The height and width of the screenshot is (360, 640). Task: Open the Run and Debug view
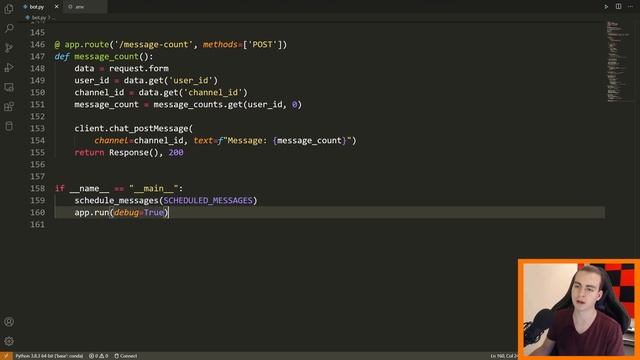[x=9, y=67]
